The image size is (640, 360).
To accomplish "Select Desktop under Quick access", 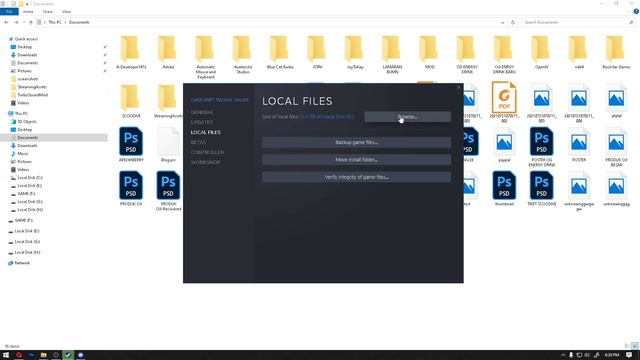I will click(24, 47).
